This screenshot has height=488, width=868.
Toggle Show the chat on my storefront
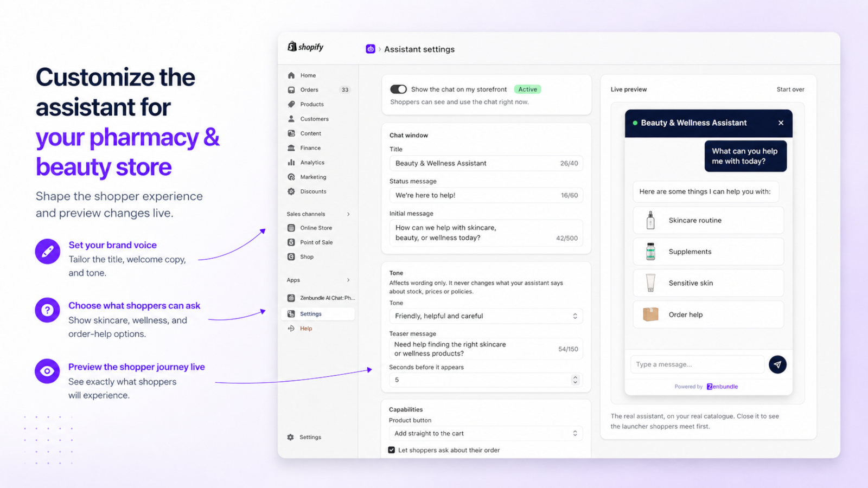[x=398, y=89]
